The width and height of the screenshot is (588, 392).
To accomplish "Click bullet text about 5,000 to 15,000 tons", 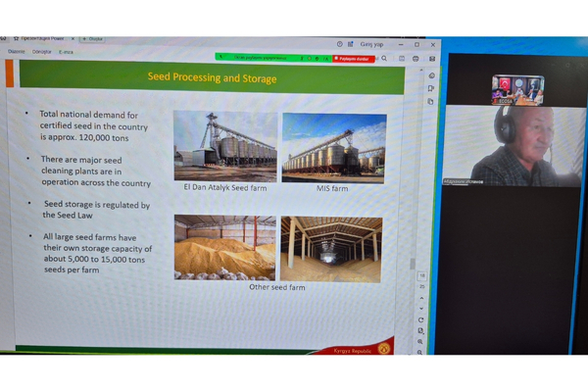I will (x=98, y=254).
